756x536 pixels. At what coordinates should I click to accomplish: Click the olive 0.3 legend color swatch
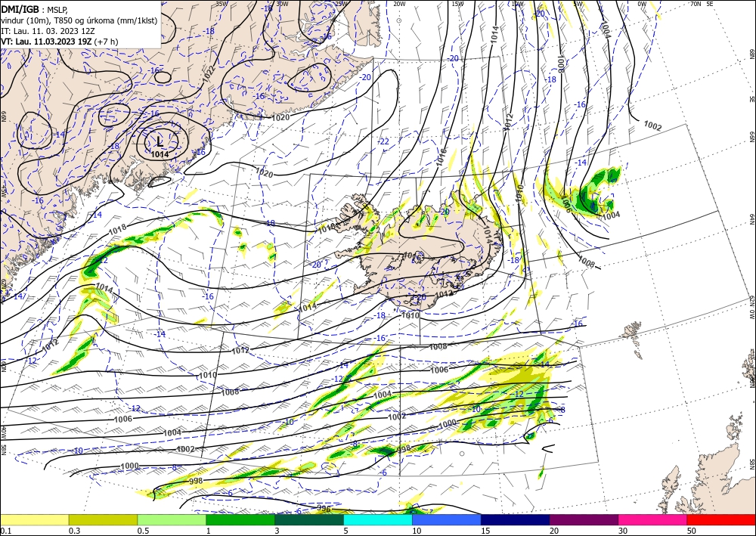coord(103,519)
